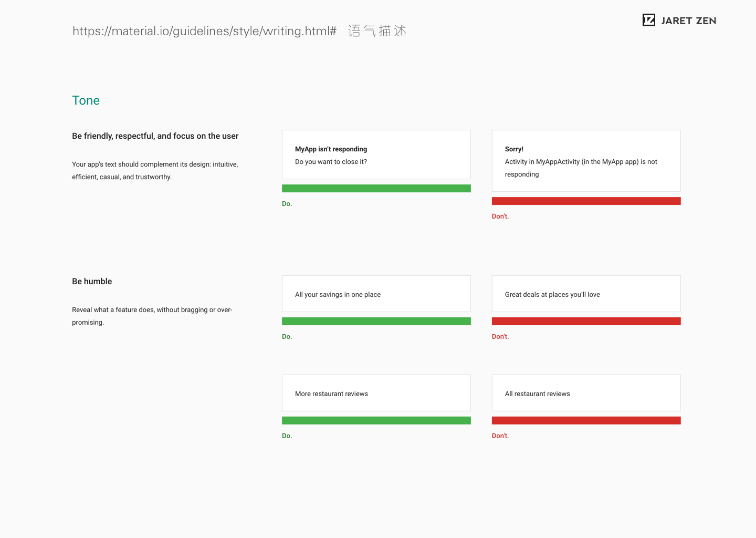Click the green bar under savings card
756x538 pixels.
[x=376, y=322]
